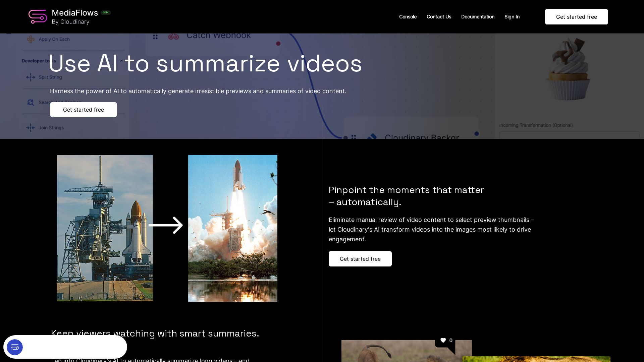Click the Sign In link
Screen dimensions: 644x362
pyautogui.click(x=512, y=16)
